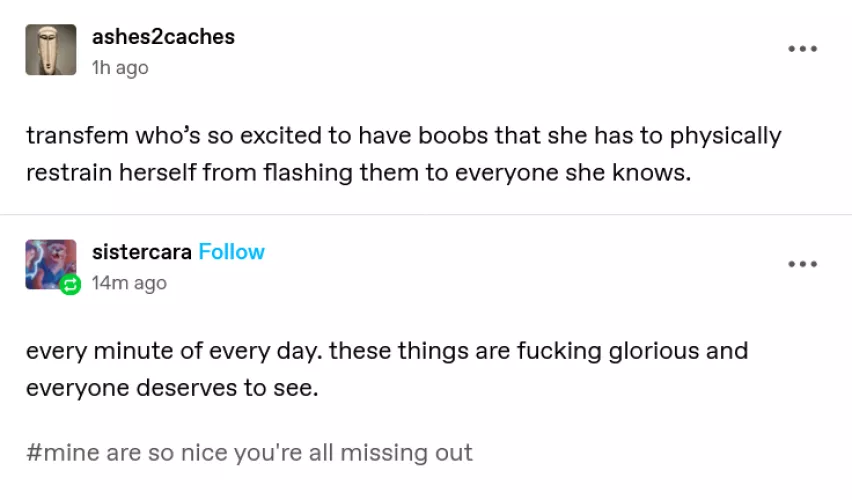This screenshot has height=500, width=852.
Task: Open the options menu for ashes2caches post
Action: [802, 48]
